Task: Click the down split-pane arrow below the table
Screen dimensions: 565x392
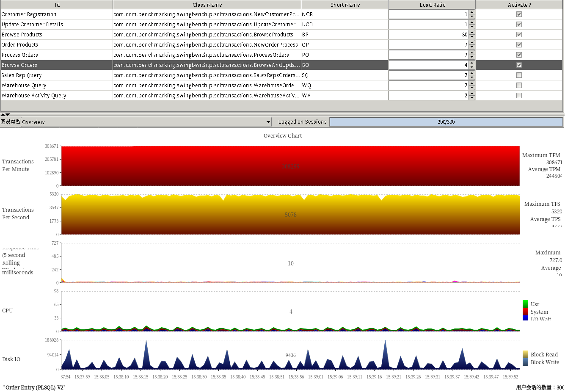Action: (x=8, y=115)
